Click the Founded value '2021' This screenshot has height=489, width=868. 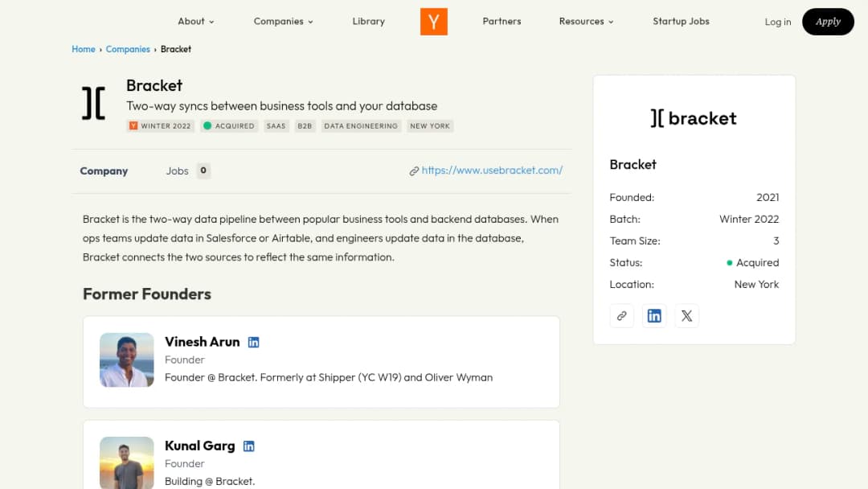click(768, 198)
